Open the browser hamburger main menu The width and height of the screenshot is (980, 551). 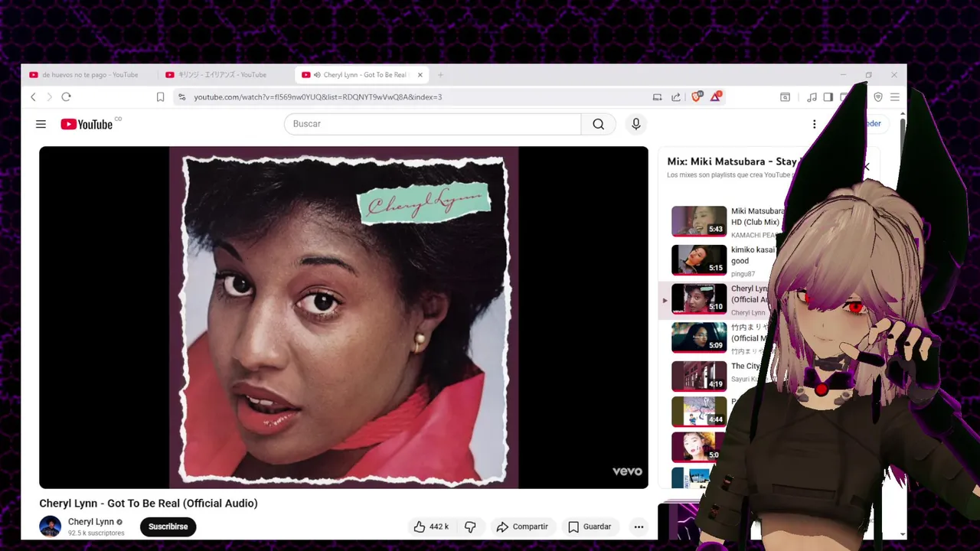pos(894,97)
